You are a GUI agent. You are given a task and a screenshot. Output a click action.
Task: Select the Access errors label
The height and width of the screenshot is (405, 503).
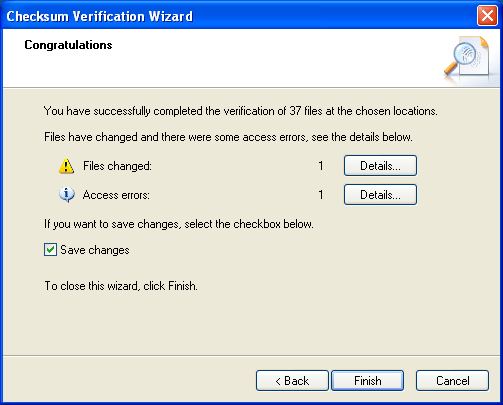(116, 195)
